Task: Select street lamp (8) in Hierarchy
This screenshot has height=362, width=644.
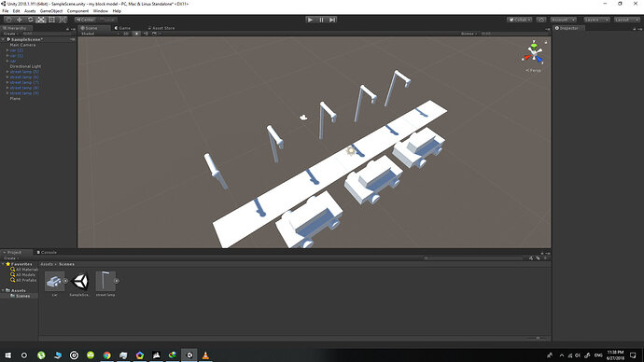Action: 24,88
